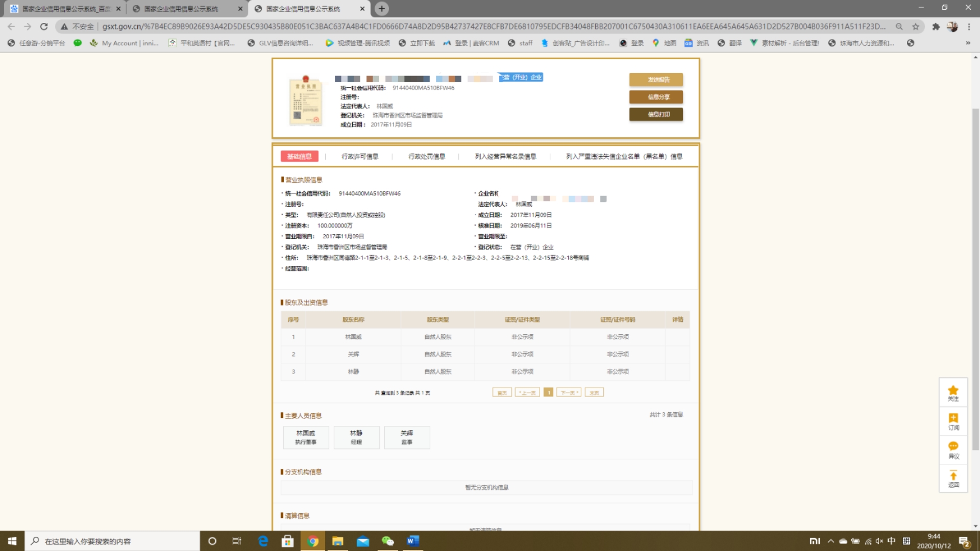Click the Cortana circle icon on taskbar
The width and height of the screenshot is (980, 551).
pos(212,541)
